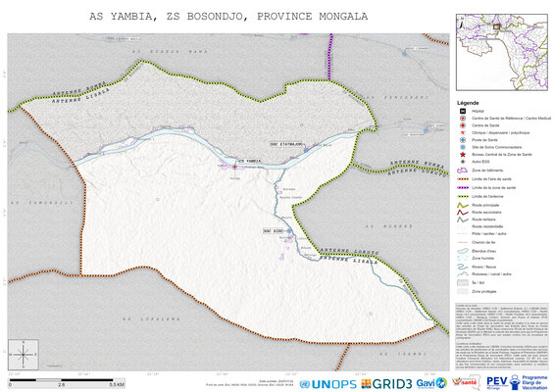This screenshot has width=555, height=392.
Task: Click the CS YAMBIA map label
Action: tap(249, 161)
